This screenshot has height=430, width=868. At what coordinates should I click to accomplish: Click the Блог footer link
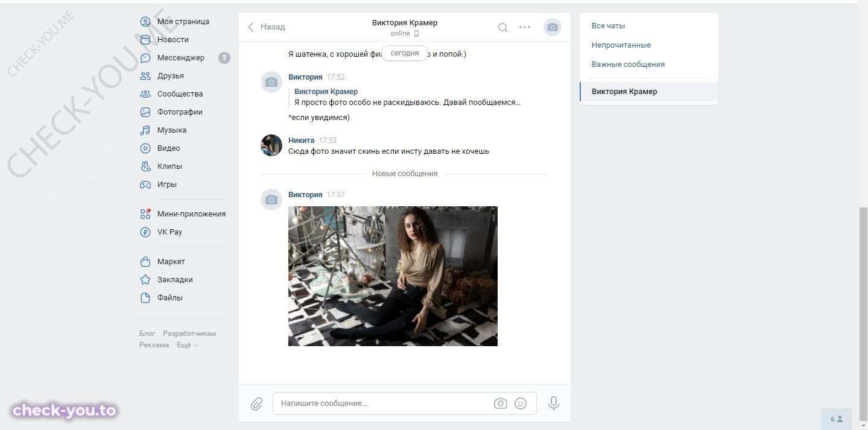(x=147, y=334)
